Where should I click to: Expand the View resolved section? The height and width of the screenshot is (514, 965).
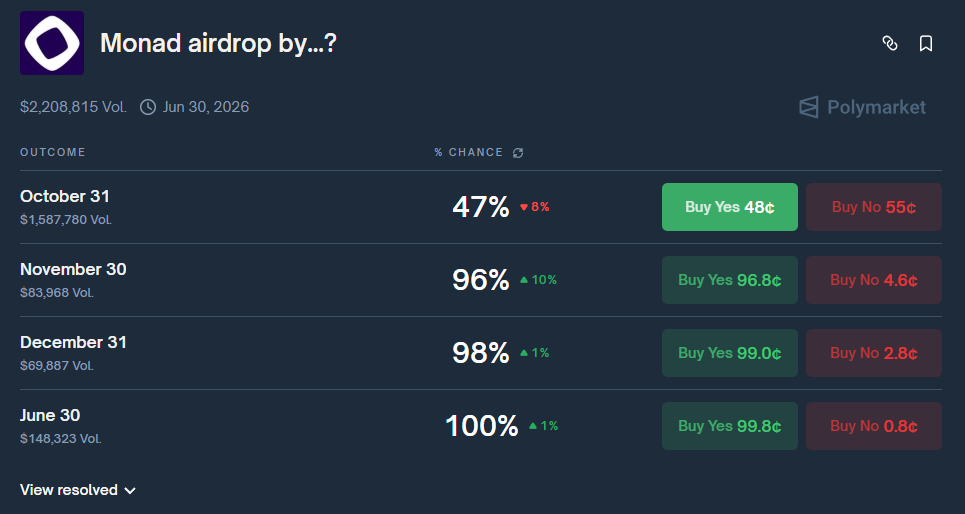(78, 490)
